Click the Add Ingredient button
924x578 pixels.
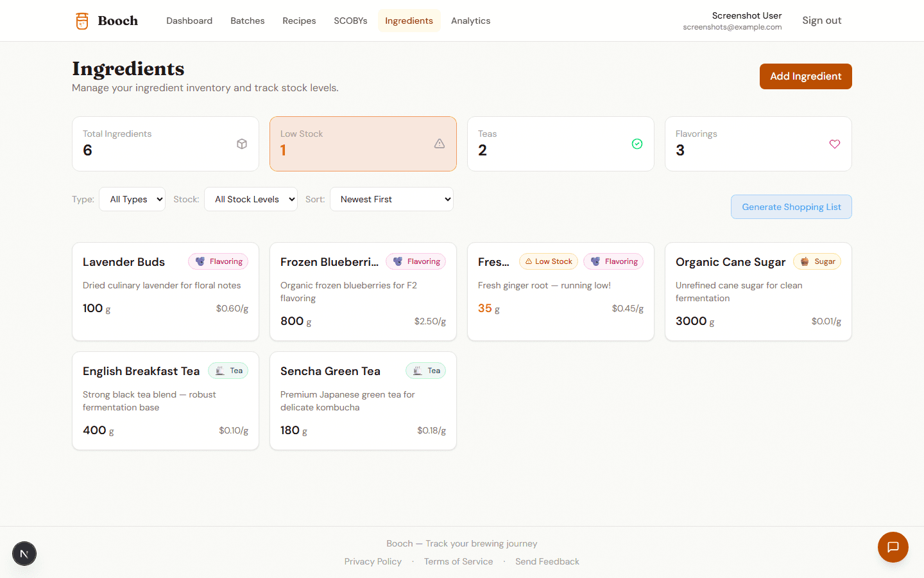point(806,76)
